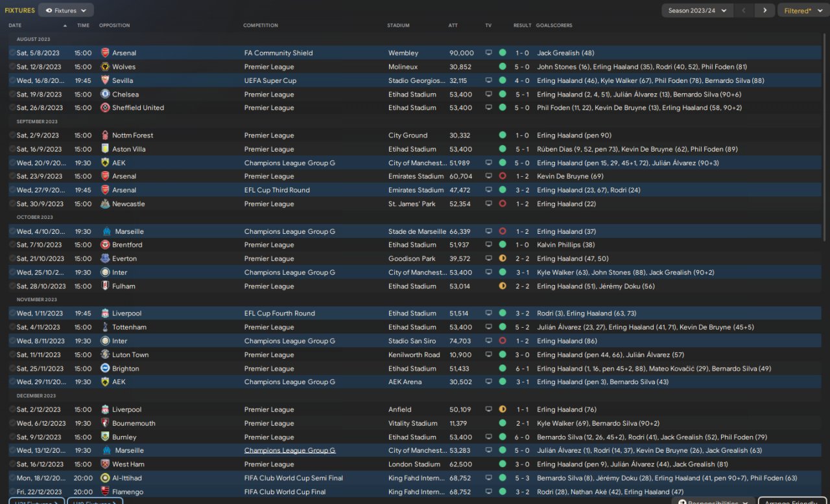This screenshot has height=504, width=830.
Task: Open the EFL Cup Third Round link
Action: pyautogui.click(x=277, y=190)
